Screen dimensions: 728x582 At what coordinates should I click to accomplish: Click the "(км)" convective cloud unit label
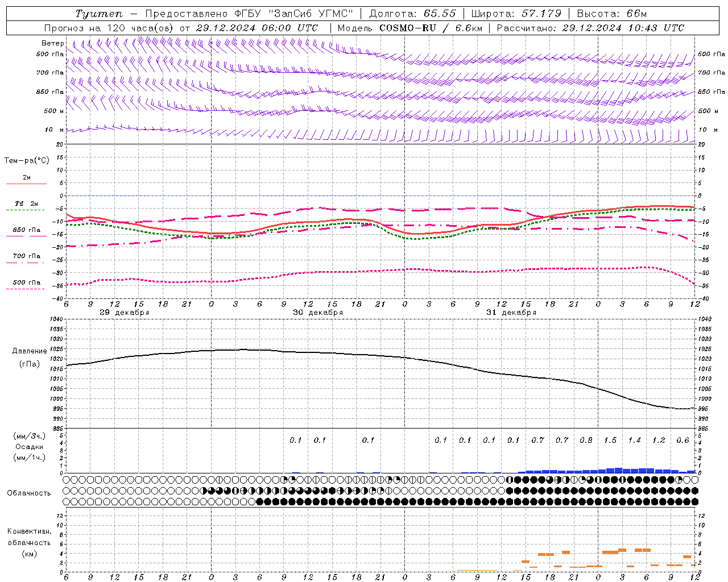[x=29, y=554]
